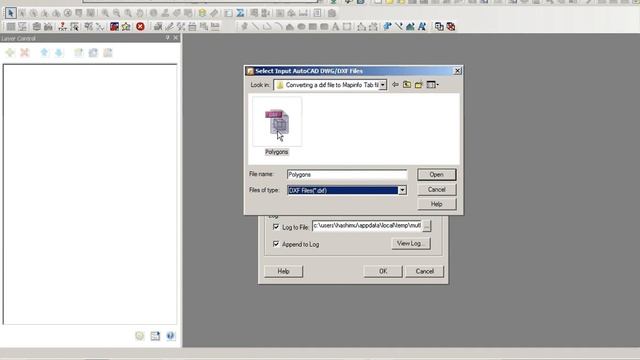Click the red circle X toolbar icon
Viewport: 640px width, 360px height.
pos(140,27)
